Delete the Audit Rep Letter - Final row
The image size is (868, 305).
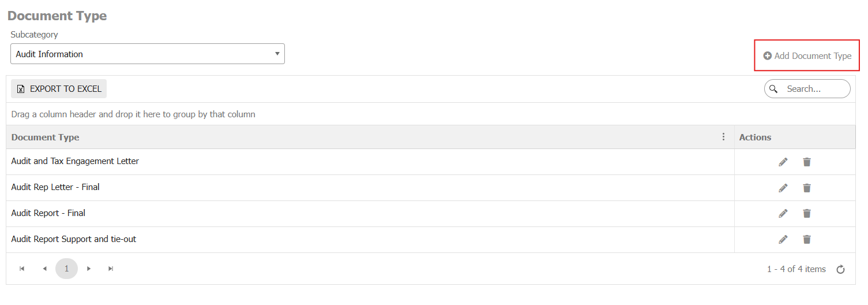point(807,188)
